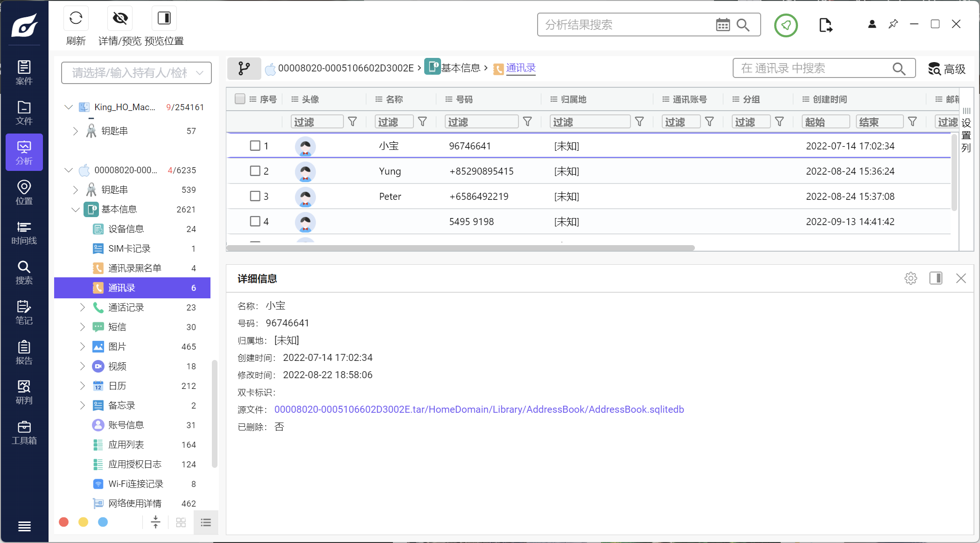Screen dimensions: 980x543
Task: Click the hamburger menu at sidebar bottom
Action: click(24, 527)
